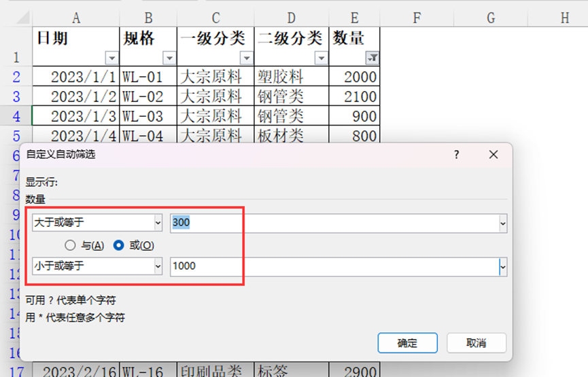Select the 或(O) radio button
Image resolution: width=588 pixels, height=377 pixels.
point(118,245)
